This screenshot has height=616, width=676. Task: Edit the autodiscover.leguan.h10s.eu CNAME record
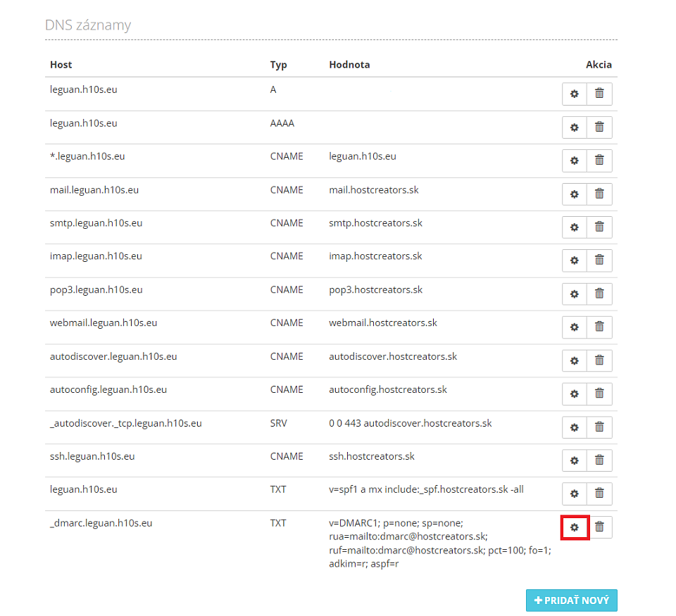pos(575,361)
